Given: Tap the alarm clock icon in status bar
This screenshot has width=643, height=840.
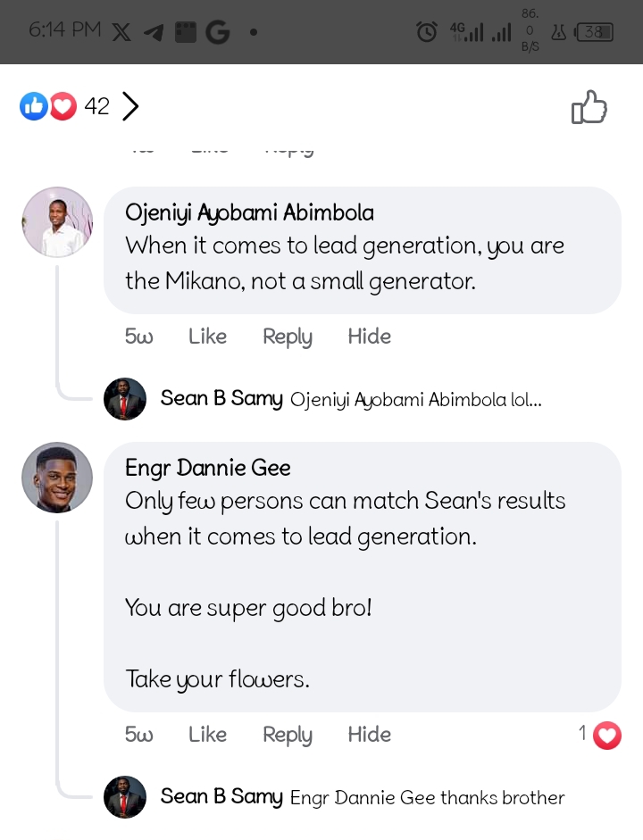Looking at the screenshot, I should click(x=427, y=33).
